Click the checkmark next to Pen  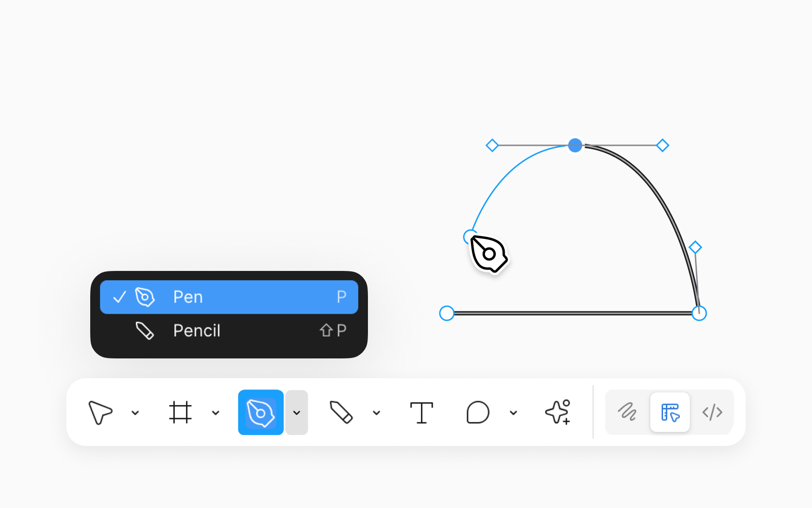[120, 297]
